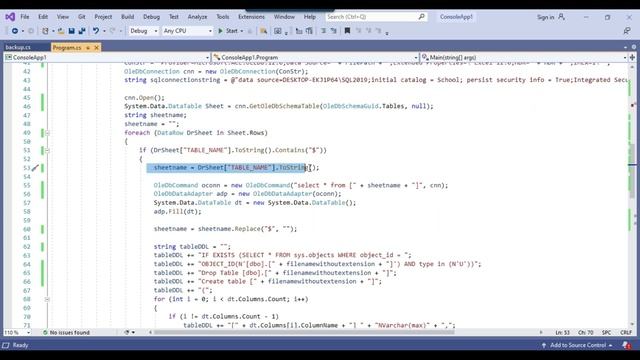Screen dimensions: 640x360
Task: Click the code cleanup broom icon
Action: (x=127, y=333)
